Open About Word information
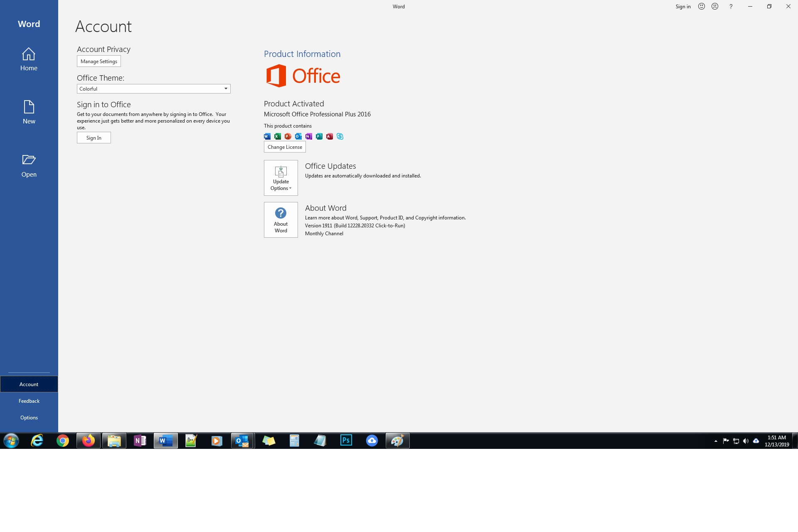 (x=281, y=219)
